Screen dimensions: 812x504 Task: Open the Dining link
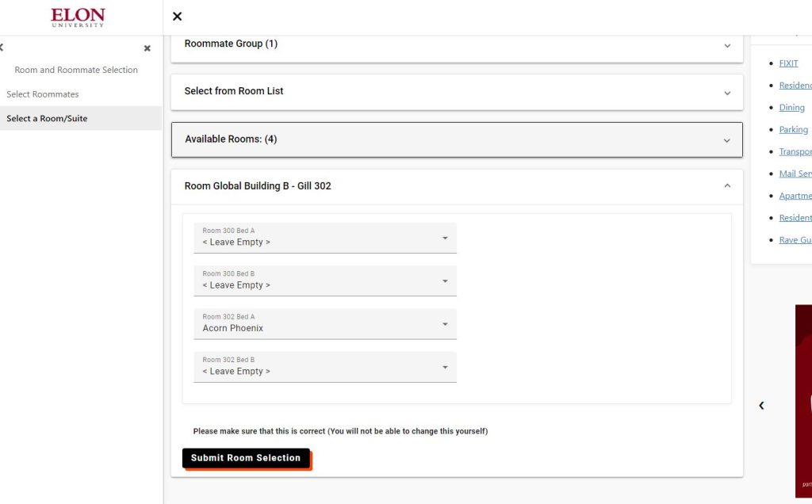click(791, 108)
